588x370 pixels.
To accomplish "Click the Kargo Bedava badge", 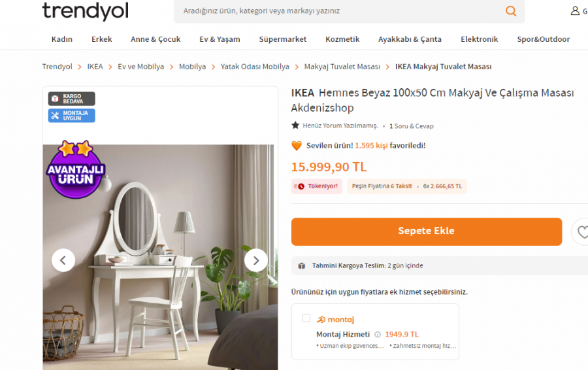I will (x=72, y=99).
